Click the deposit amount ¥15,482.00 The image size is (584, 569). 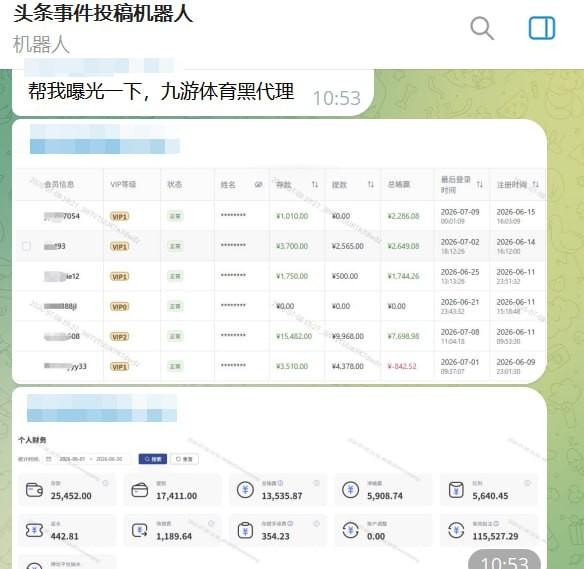(294, 336)
